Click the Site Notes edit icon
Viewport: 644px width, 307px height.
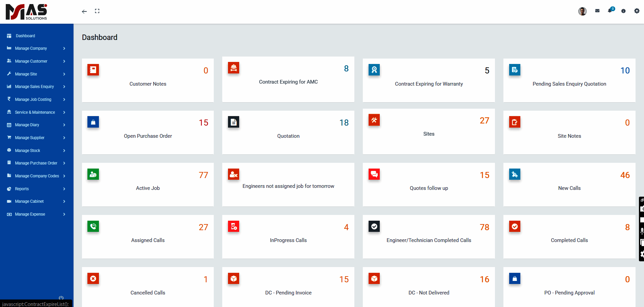tap(515, 122)
